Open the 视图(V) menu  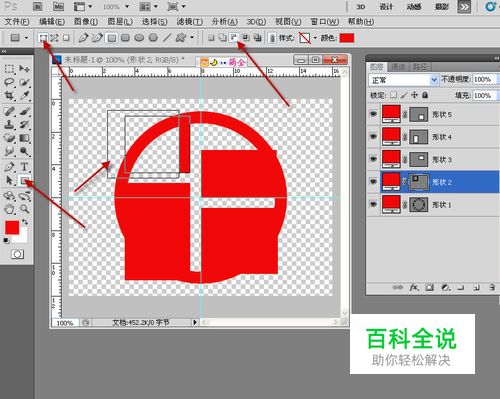point(288,22)
